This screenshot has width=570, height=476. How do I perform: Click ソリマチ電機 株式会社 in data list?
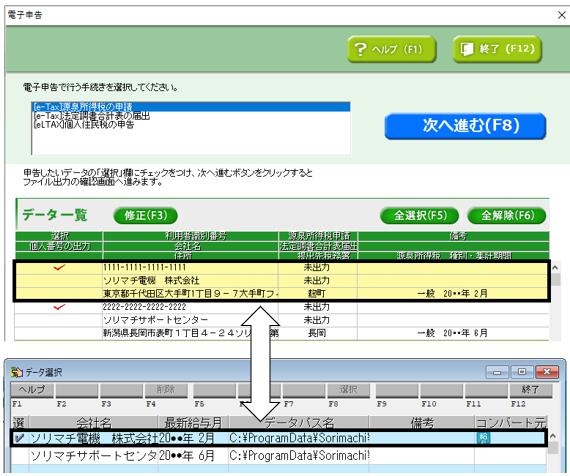tap(190, 280)
